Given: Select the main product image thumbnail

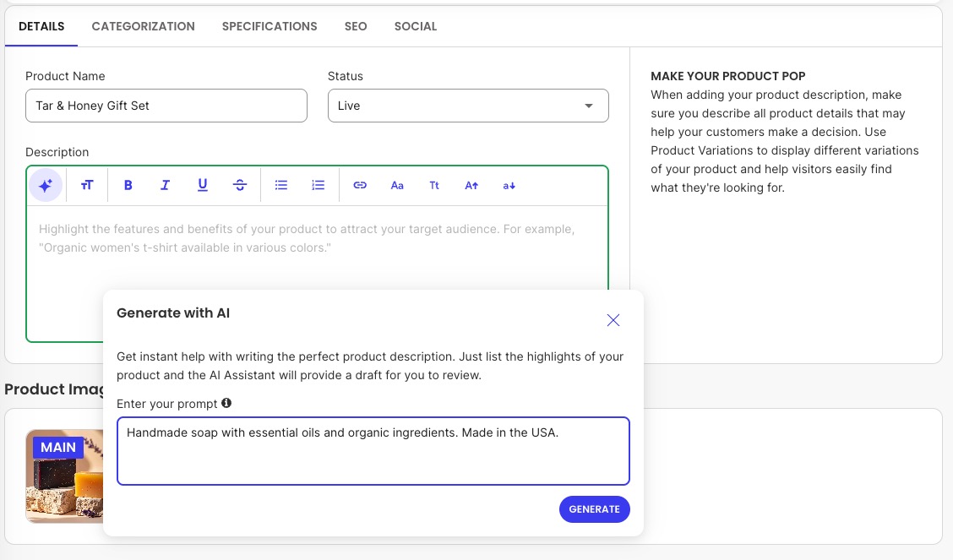Looking at the screenshot, I should pos(64,476).
